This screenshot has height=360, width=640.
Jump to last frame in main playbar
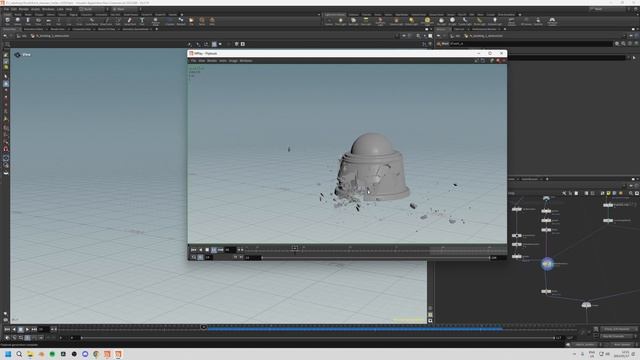tap(34, 329)
